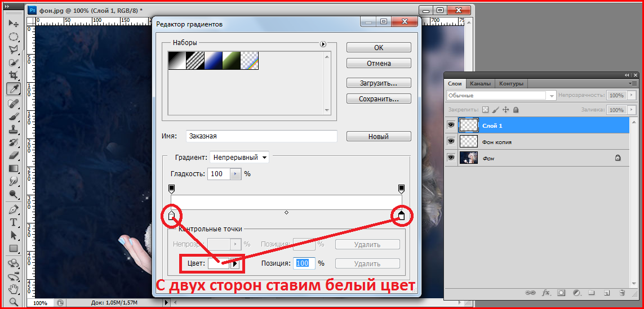The width and height of the screenshot is (644, 309).
Task: Hide the Фон копия layer
Action: pos(451,141)
